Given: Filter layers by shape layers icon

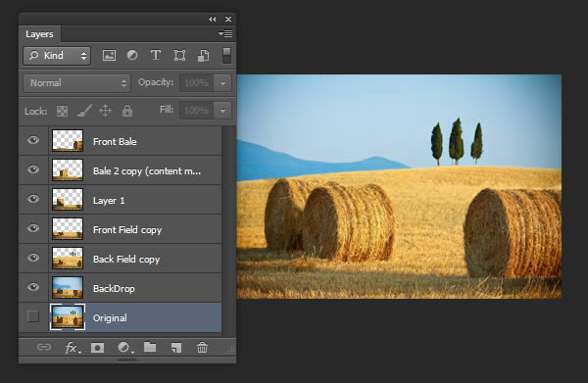Looking at the screenshot, I should click(x=179, y=56).
